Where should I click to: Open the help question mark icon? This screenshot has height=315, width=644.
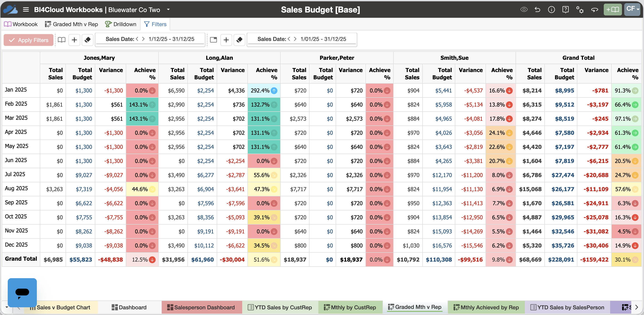pos(565,10)
